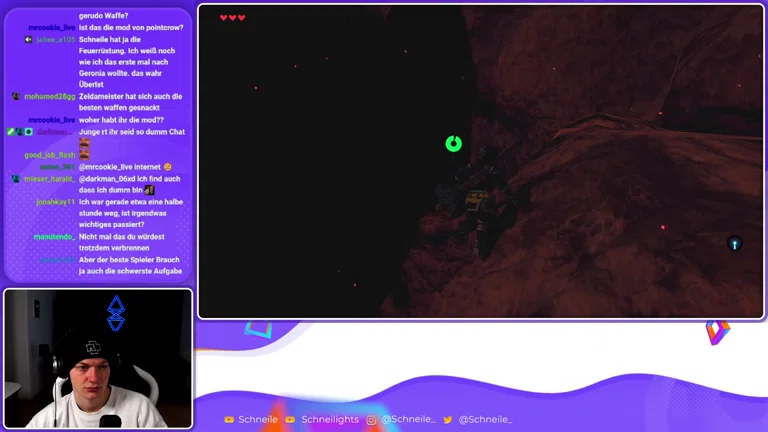Click the green stamina wheel indicator
768x432 pixels.
tap(453, 144)
